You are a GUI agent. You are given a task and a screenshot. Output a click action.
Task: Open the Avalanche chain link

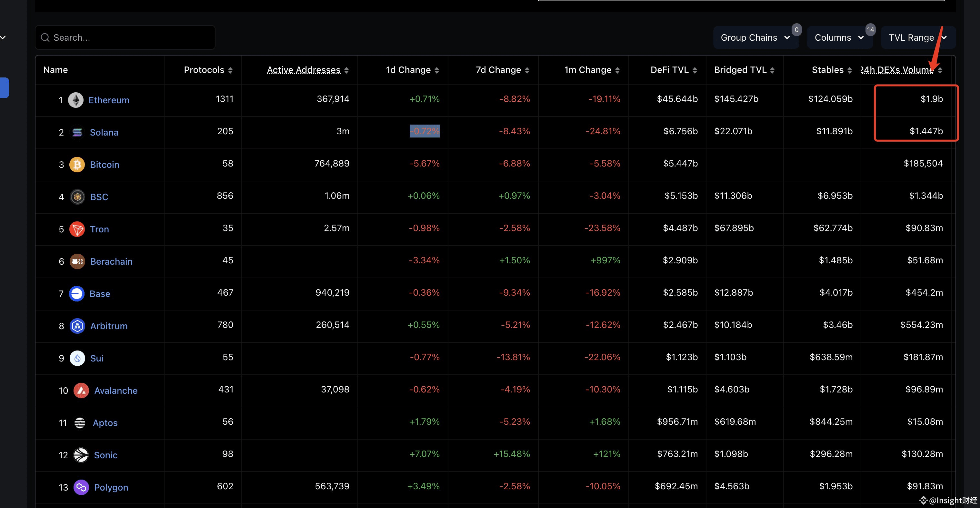[116, 391]
